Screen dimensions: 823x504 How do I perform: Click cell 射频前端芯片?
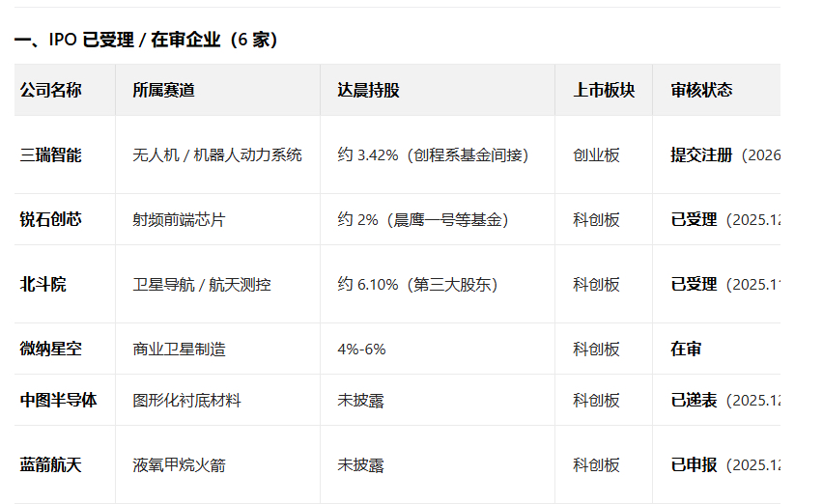point(179,219)
